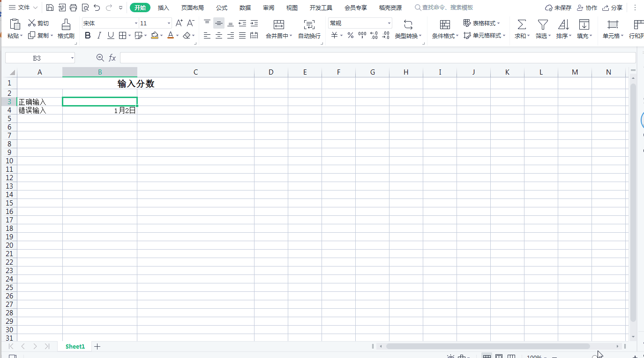Align text right
The image size is (644, 358).
point(230,35)
